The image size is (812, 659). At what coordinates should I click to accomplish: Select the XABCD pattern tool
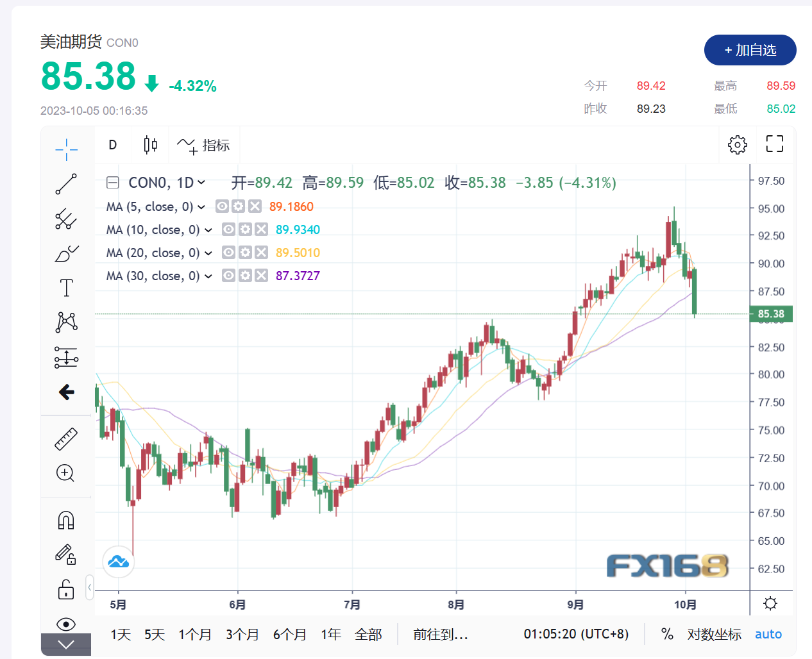coord(66,322)
